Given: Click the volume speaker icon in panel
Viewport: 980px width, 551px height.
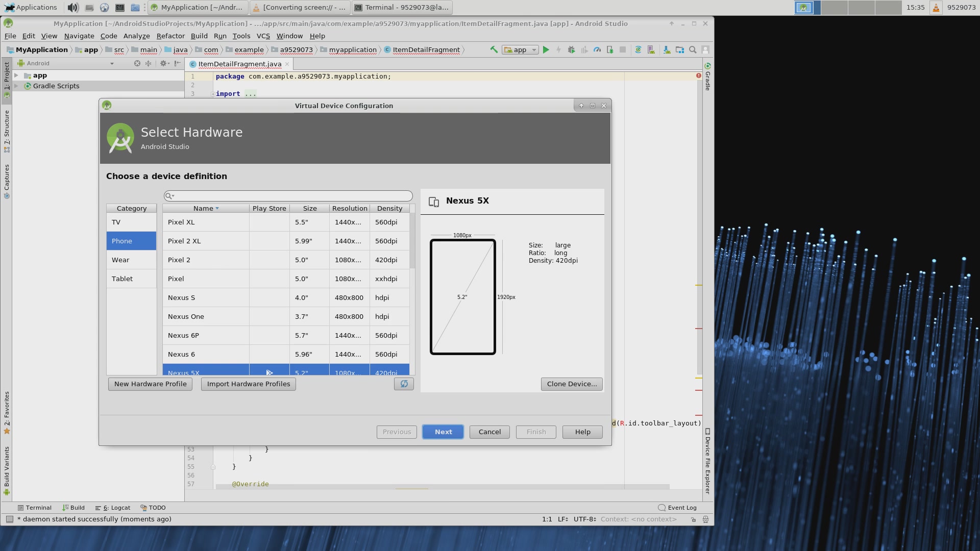Looking at the screenshot, I should pos(73,7).
